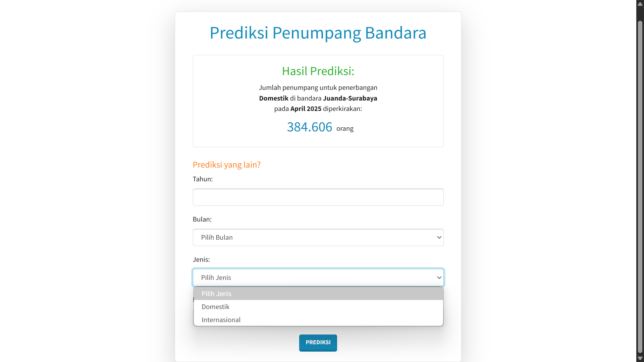The height and width of the screenshot is (362, 644).
Task: Click the "Prediksi yang lain?" heading
Action: click(226, 165)
